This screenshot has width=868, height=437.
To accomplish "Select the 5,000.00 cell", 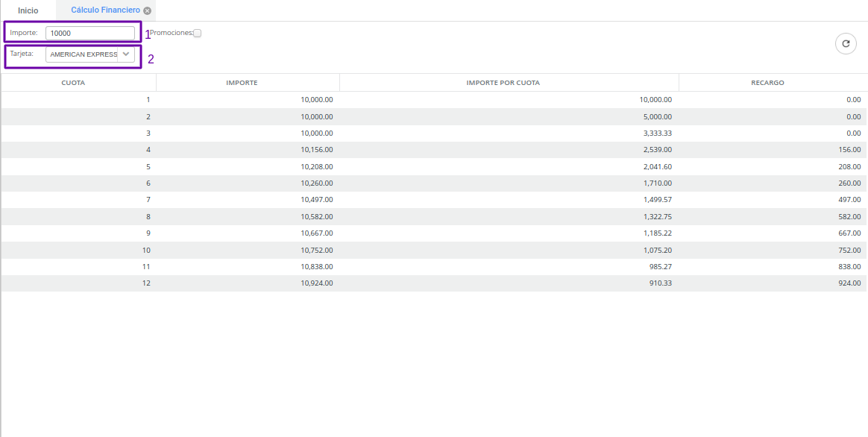I will 509,117.
